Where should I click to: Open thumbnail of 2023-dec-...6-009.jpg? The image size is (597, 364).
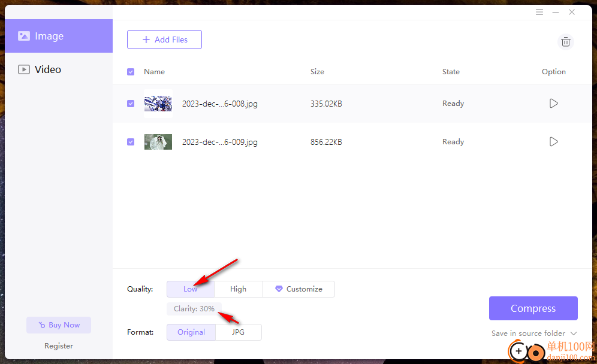pyautogui.click(x=158, y=142)
